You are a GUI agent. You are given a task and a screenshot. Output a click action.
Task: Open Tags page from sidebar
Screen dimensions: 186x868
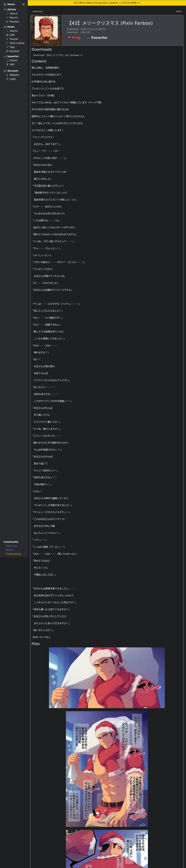pos(12,47)
